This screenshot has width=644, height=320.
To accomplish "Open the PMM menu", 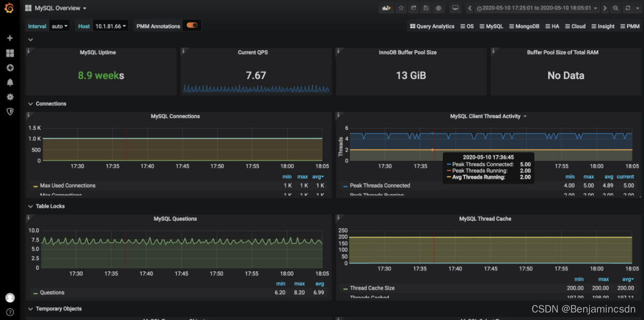I will pos(630,26).
